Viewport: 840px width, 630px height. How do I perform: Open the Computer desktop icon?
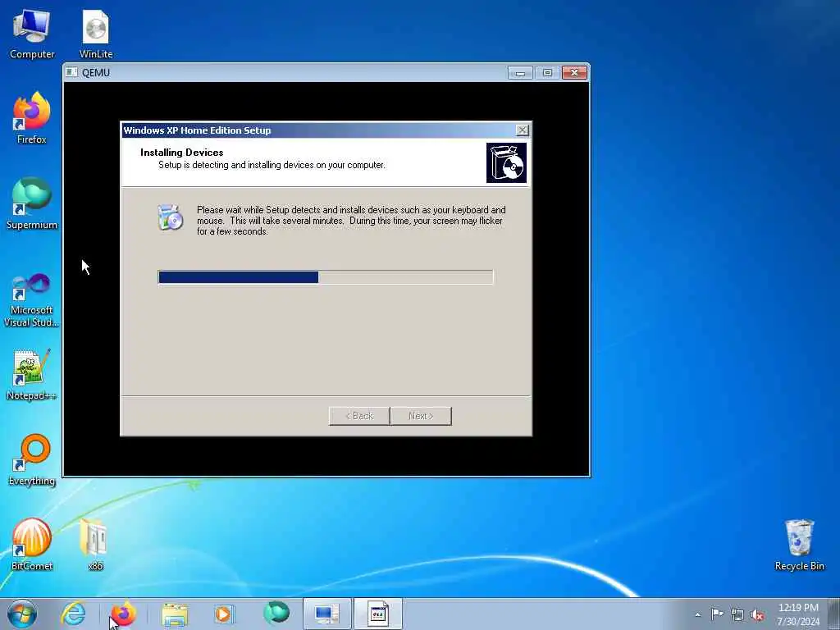32,33
